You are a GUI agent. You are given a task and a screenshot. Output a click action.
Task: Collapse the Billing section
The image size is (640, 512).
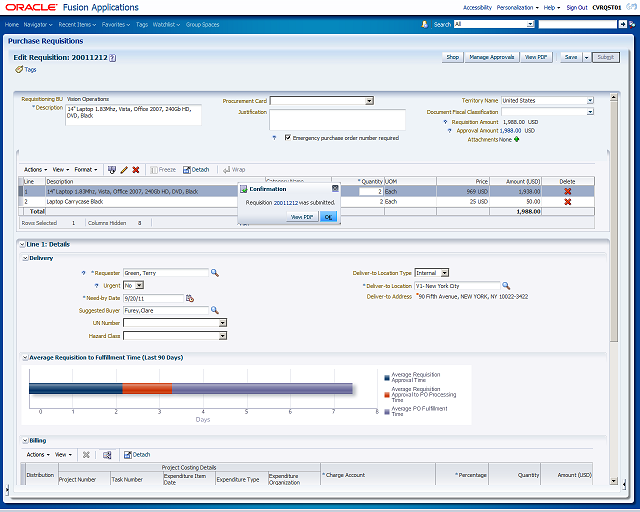click(25, 441)
